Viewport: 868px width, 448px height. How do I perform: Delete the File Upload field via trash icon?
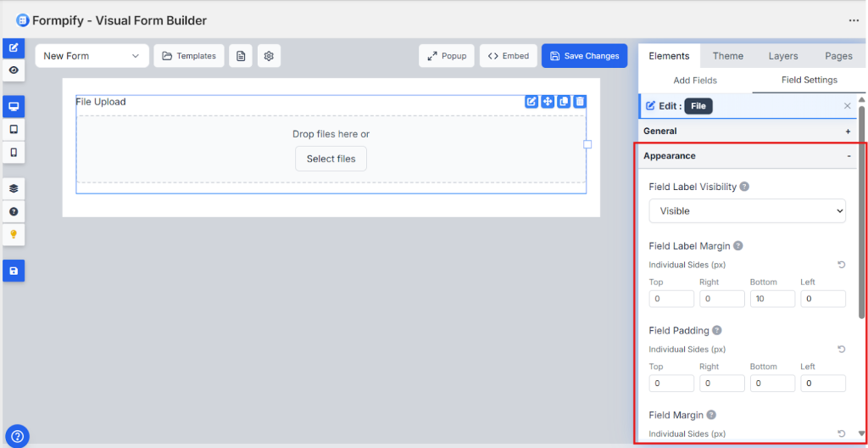tap(580, 102)
